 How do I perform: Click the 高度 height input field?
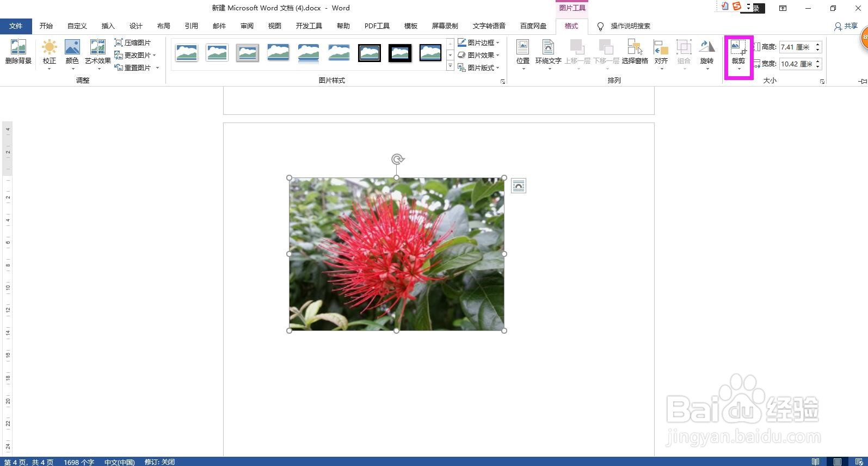(x=797, y=47)
